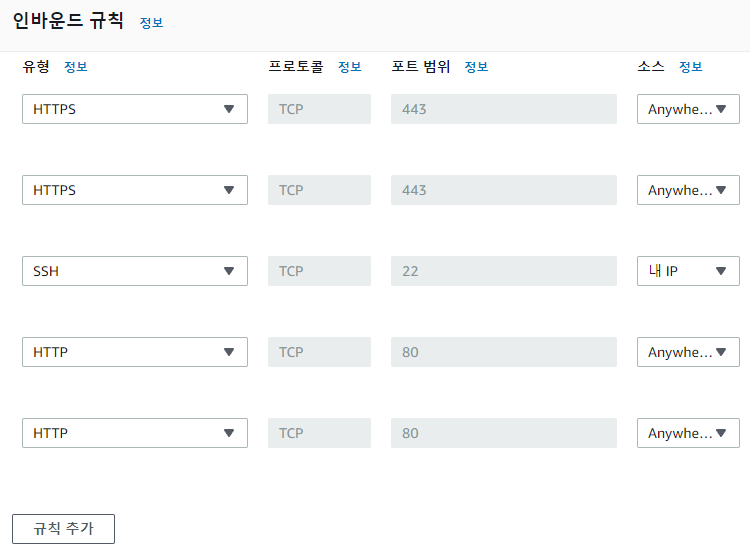This screenshot has width=750, height=549.
Task: Open 정보 link next to 포트 범위
Action: [476, 66]
